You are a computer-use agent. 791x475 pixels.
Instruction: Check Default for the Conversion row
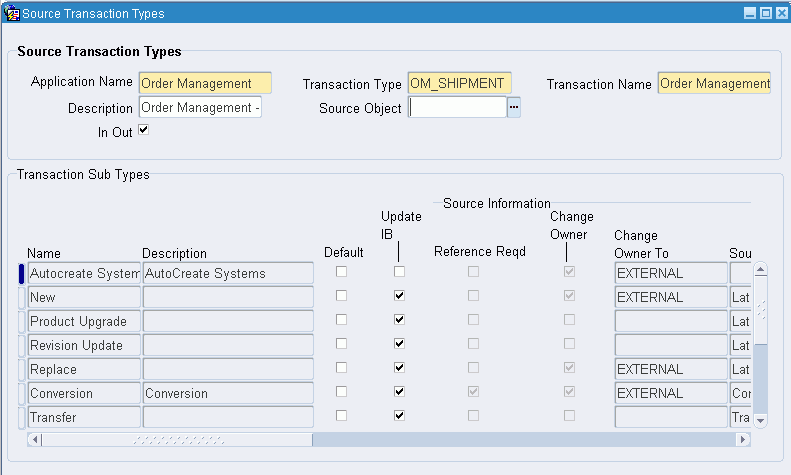pos(342,391)
